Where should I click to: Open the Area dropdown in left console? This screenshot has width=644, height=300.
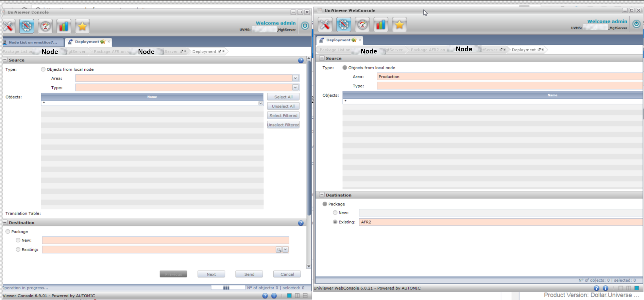tap(295, 78)
